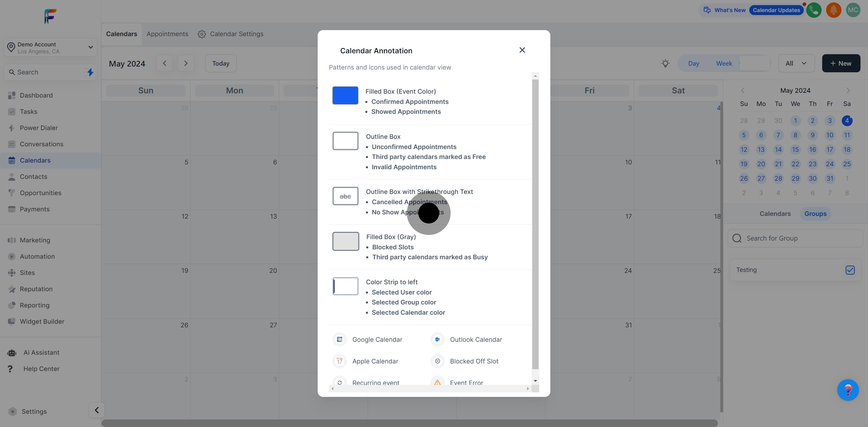Image resolution: width=868 pixels, height=427 pixels.
Task: Click the blue Filled Box event color swatch
Action: [345, 95]
